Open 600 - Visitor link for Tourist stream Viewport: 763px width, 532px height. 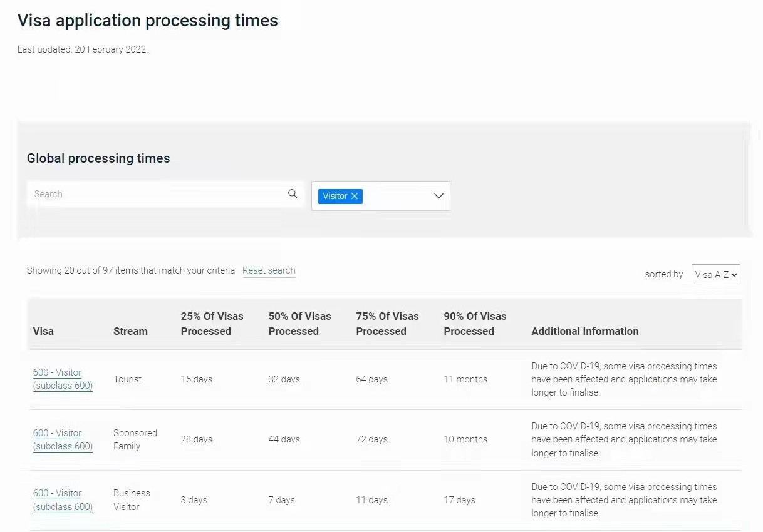click(x=63, y=379)
